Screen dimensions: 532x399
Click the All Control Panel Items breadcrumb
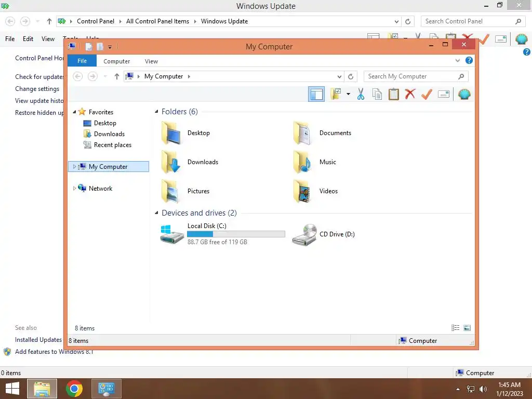(157, 21)
